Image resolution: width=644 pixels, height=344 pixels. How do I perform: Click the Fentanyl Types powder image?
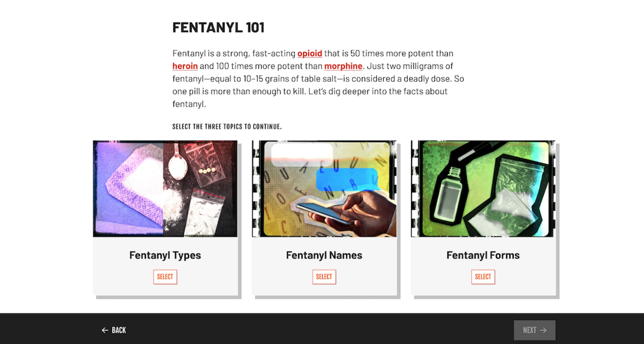[165, 189]
